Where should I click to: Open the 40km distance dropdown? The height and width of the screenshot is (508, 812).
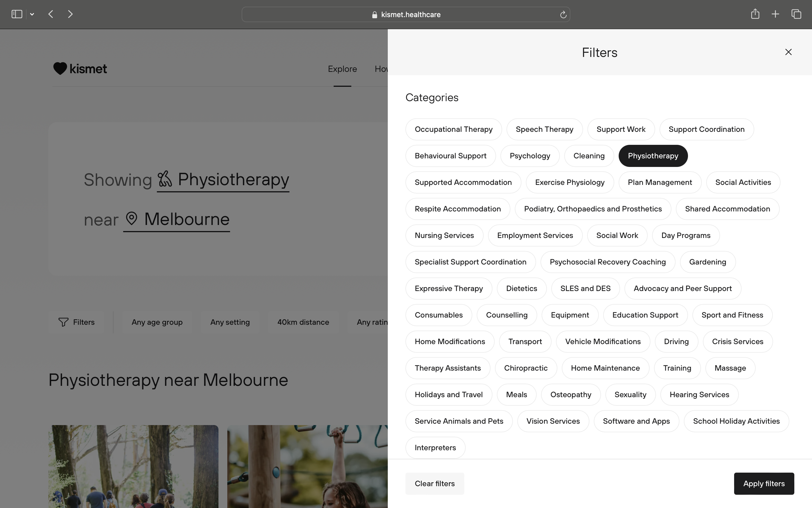(303, 322)
